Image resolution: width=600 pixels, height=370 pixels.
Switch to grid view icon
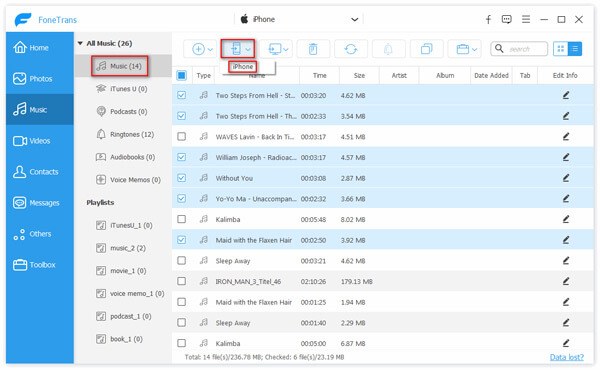561,49
